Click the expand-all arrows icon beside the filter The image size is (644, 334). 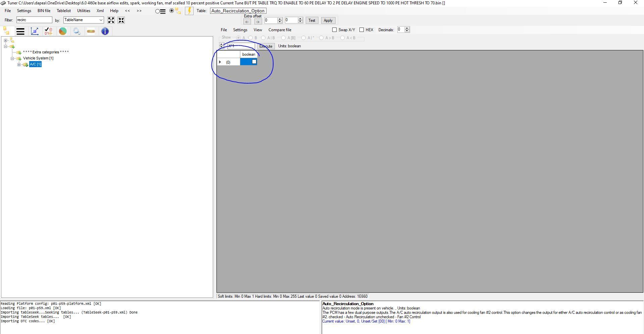[111, 20]
